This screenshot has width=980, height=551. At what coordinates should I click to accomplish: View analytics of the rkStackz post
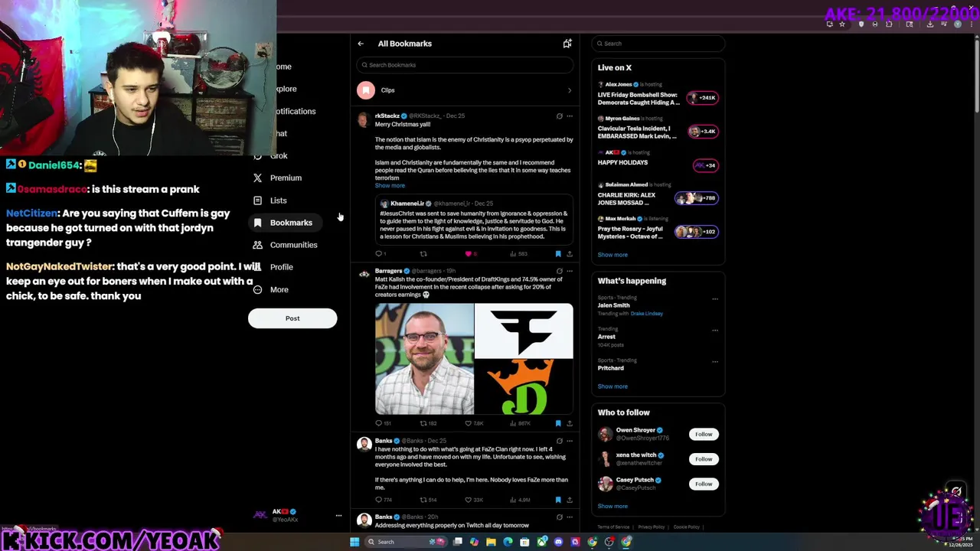pos(521,253)
